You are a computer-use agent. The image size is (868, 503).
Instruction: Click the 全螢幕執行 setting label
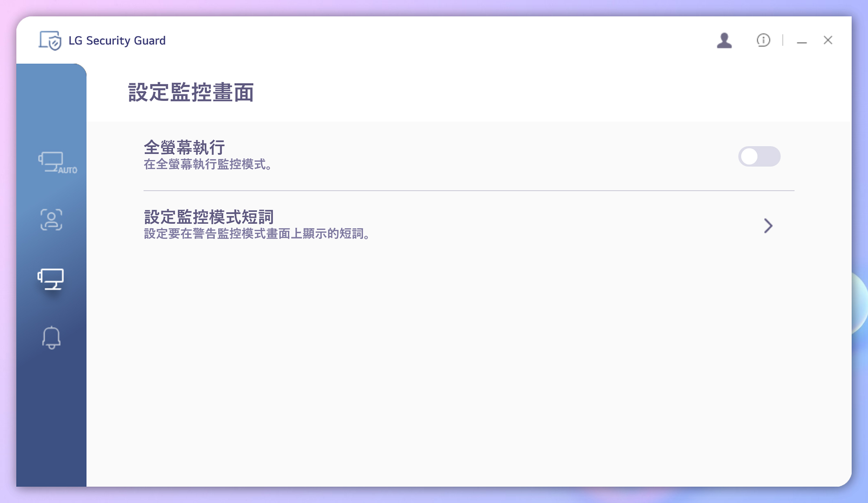coord(184,147)
